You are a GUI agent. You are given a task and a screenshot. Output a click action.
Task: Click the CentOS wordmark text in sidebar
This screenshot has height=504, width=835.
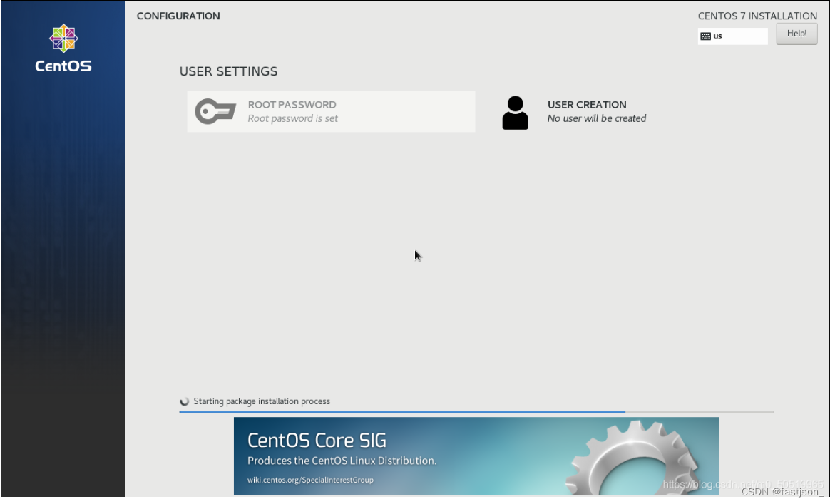pos(63,66)
